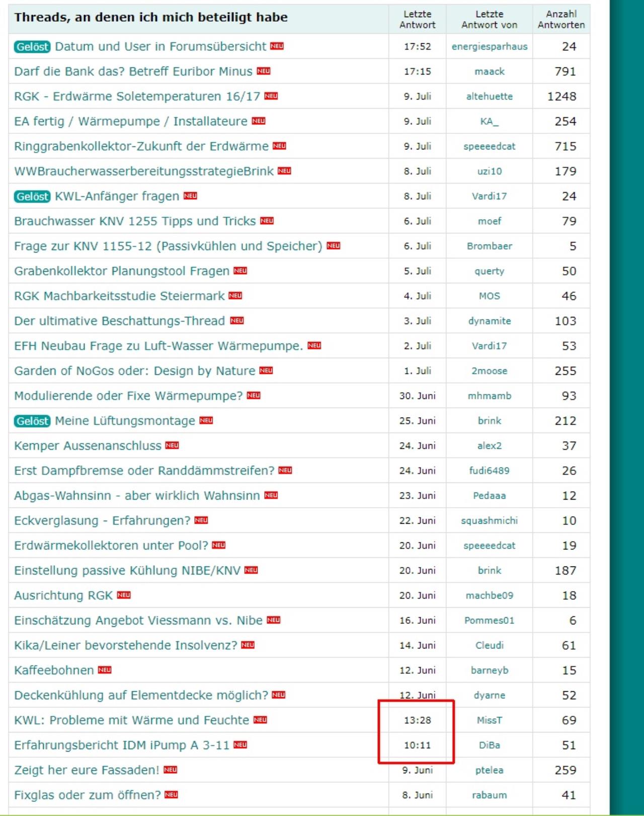Open WWBraucherwasserbereitungsstrategieBrink thread

coord(144,171)
